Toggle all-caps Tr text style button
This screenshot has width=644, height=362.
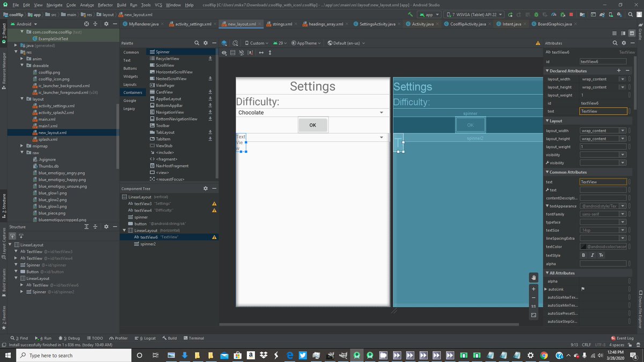601,255
